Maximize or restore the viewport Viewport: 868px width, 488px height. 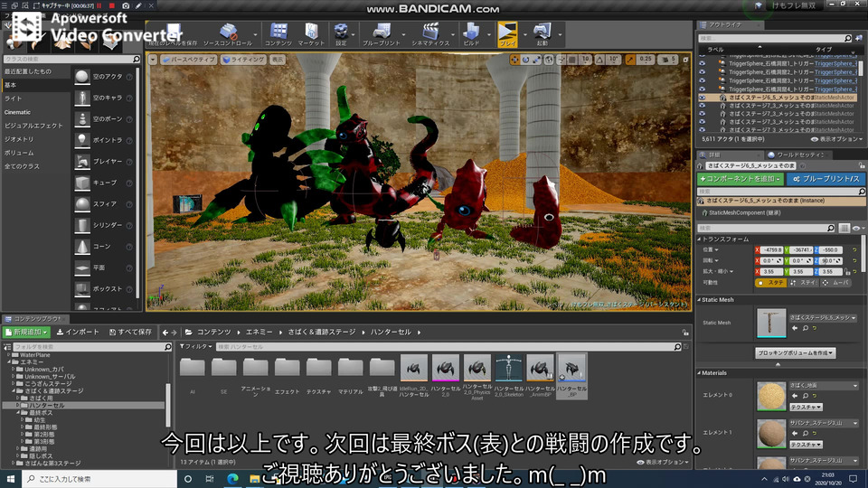point(685,60)
